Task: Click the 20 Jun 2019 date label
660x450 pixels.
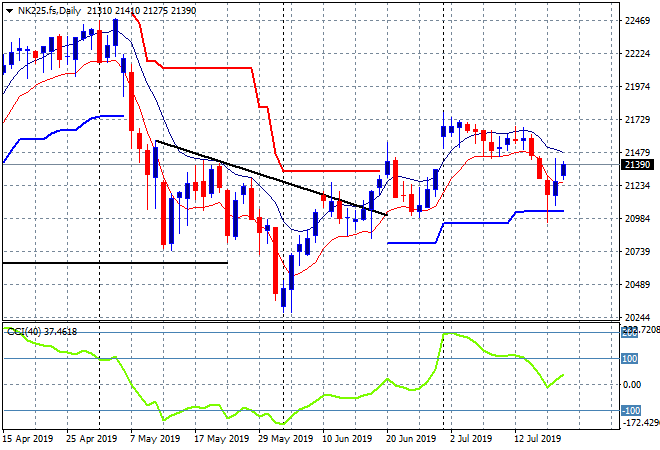Action: 411,439
